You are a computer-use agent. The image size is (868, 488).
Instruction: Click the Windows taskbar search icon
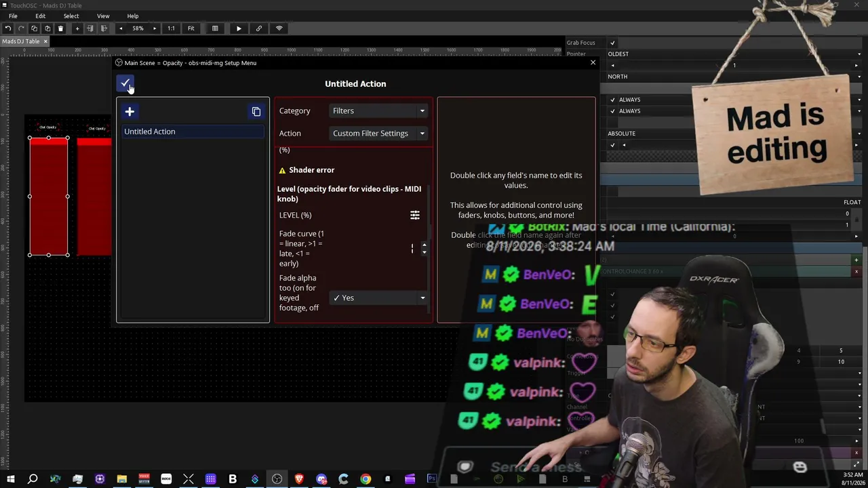[33, 479]
